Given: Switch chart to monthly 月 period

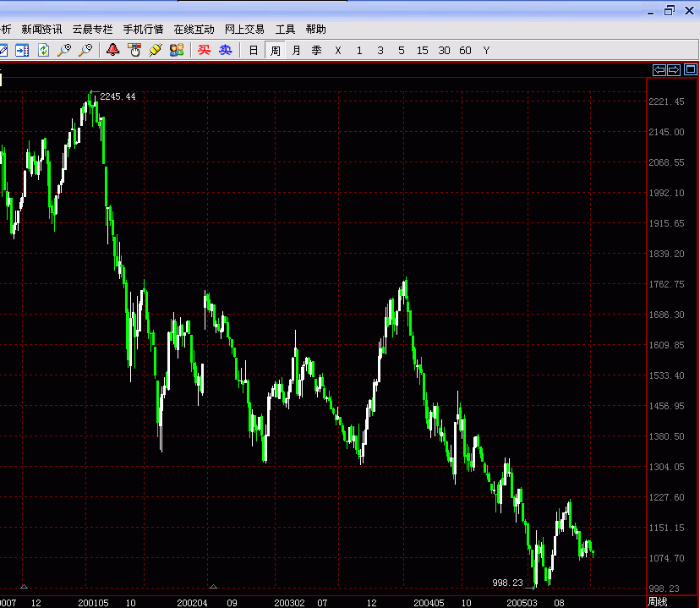Looking at the screenshot, I should click(296, 51).
